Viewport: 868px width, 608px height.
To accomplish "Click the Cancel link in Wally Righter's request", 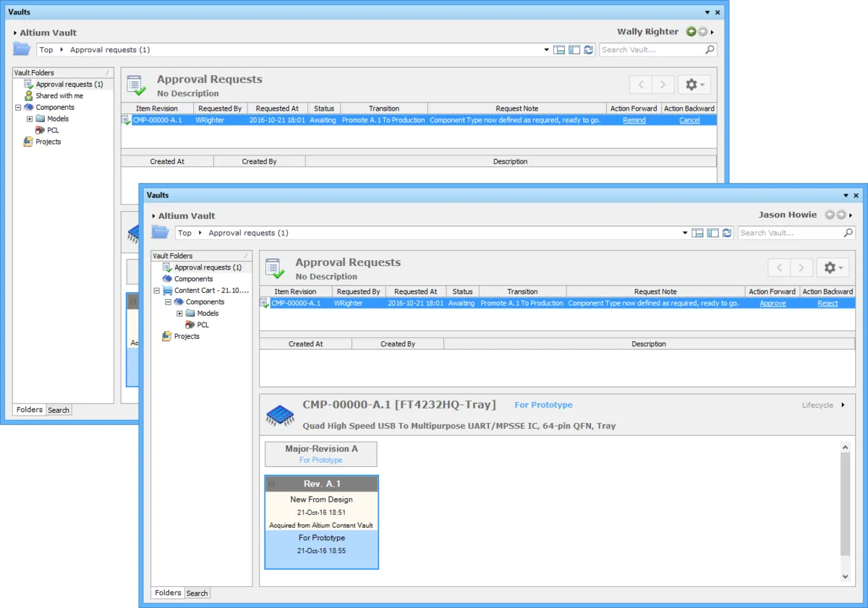I will [x=689, y=120].
